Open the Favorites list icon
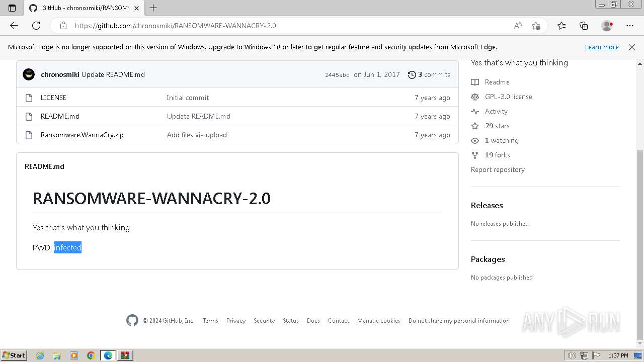The image size is (644, 362). [x=561, y=26]
